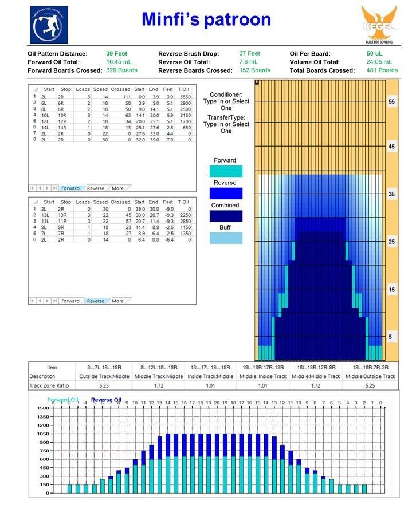Click previous sheet arrow in upper table

point(40,188)
